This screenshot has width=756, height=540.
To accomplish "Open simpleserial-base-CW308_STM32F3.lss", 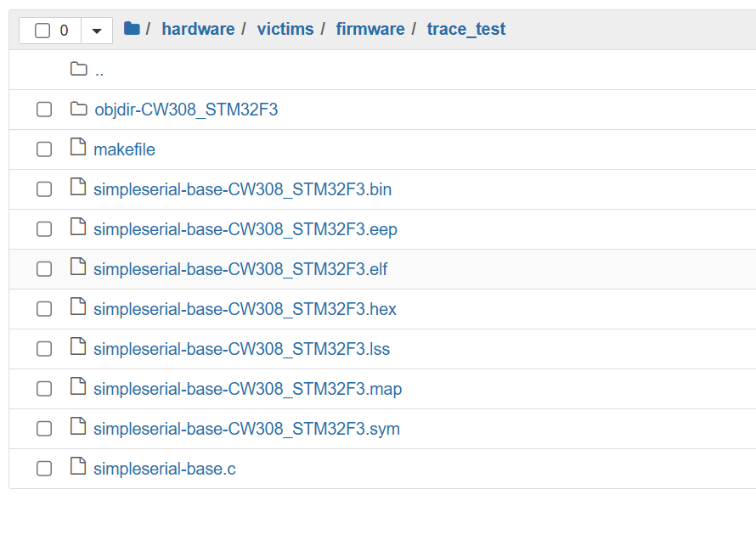I will click(x=241, y=349).
